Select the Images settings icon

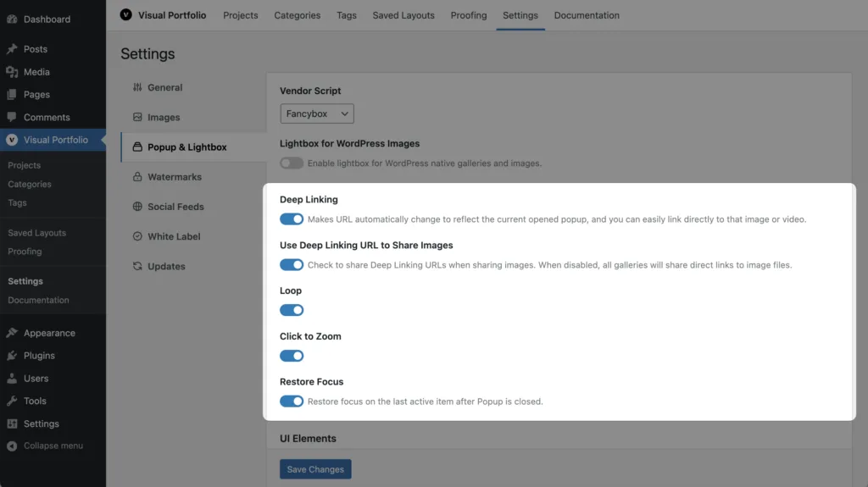pyautogui.click(x=137, y=117)
